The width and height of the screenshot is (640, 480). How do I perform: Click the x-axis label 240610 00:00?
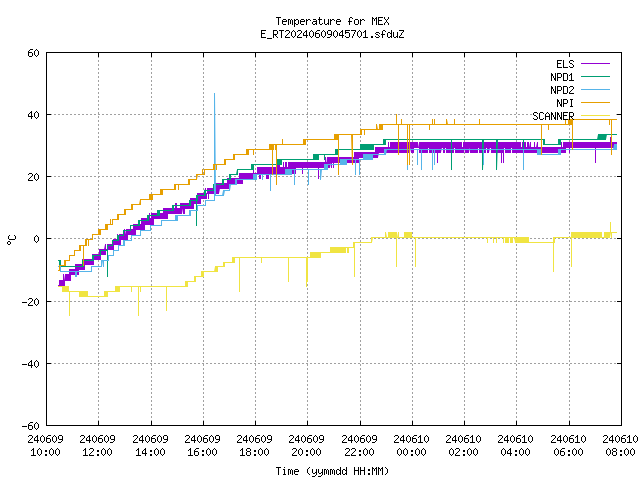pos(411,446)
